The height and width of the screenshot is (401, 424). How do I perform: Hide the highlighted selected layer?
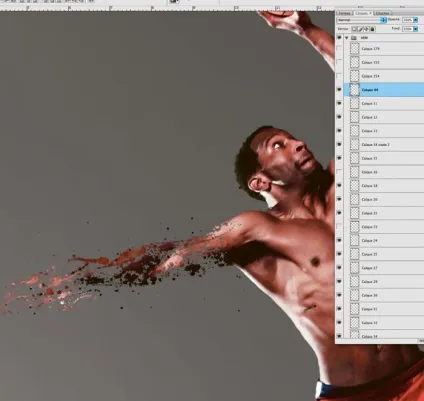(339, 90)
